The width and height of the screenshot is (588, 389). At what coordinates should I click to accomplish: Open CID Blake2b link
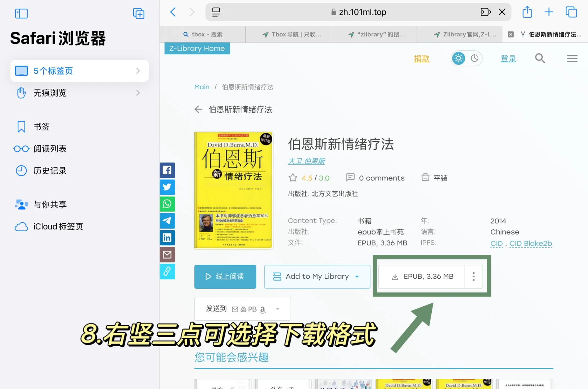(531, 243)
